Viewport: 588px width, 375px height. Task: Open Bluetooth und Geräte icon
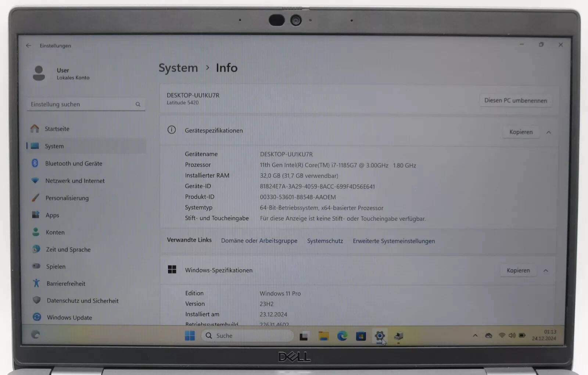35,163
